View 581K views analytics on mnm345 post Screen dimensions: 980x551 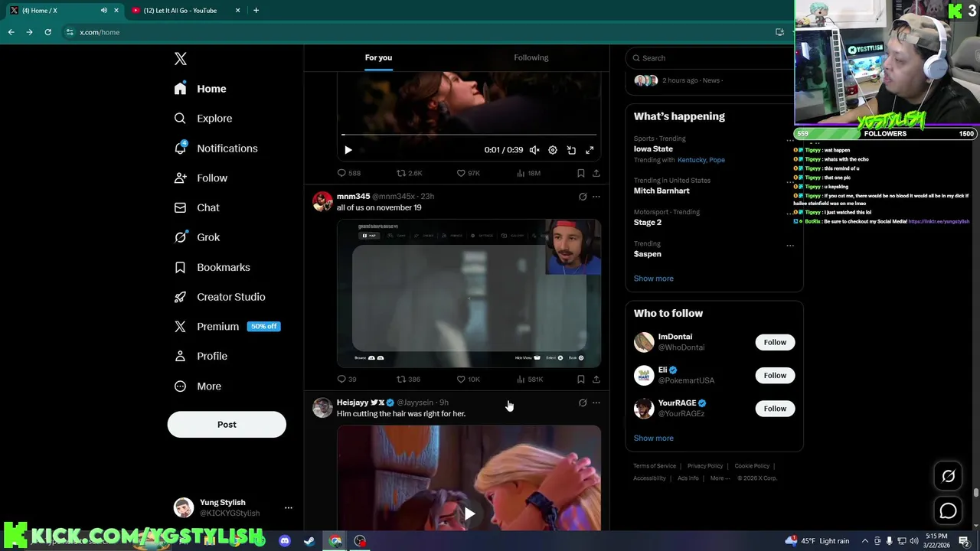(x=530, y=379)
